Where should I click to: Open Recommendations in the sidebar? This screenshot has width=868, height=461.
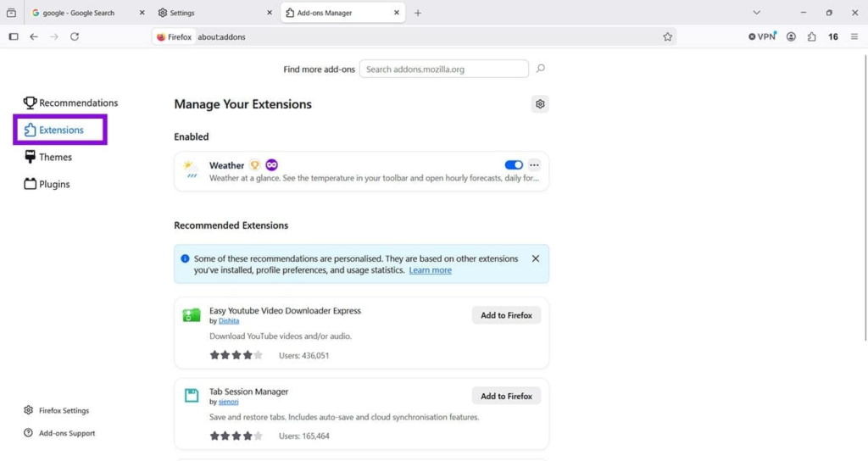click(71, 103)
